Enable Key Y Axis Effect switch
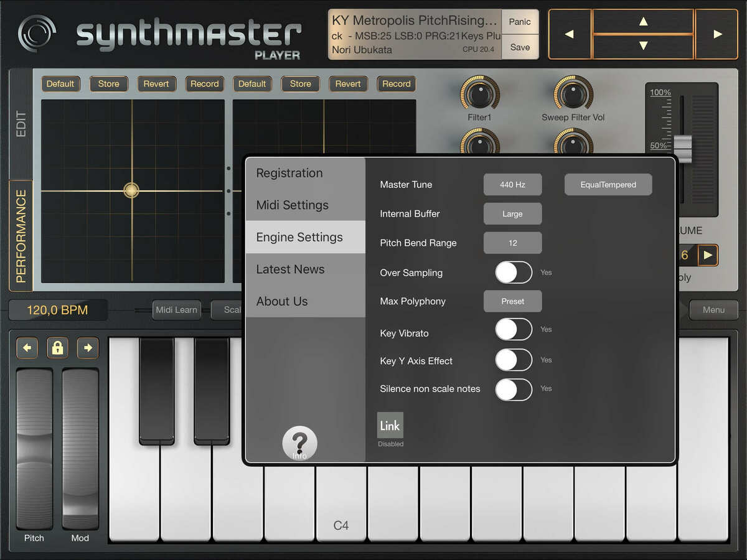 click(x=514, y=360)
